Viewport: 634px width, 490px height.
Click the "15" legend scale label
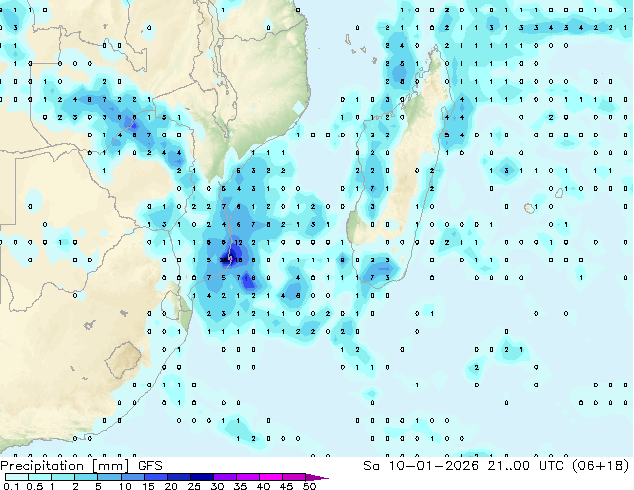[x=148, y=486]
